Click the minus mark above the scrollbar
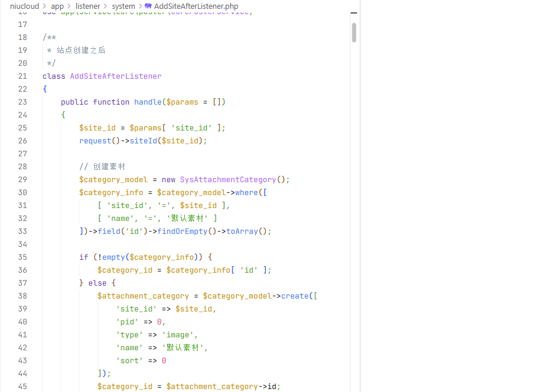Image resolution: width=560 pixels, height=392 pixels. click(x=354, y=13)
